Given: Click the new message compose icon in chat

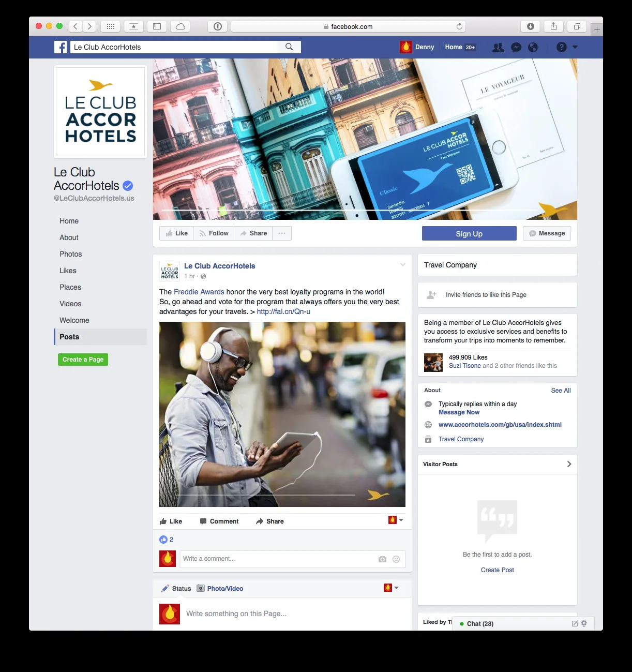Looking at the screenshot, I should pyautogui.click(x=575, y=623).
